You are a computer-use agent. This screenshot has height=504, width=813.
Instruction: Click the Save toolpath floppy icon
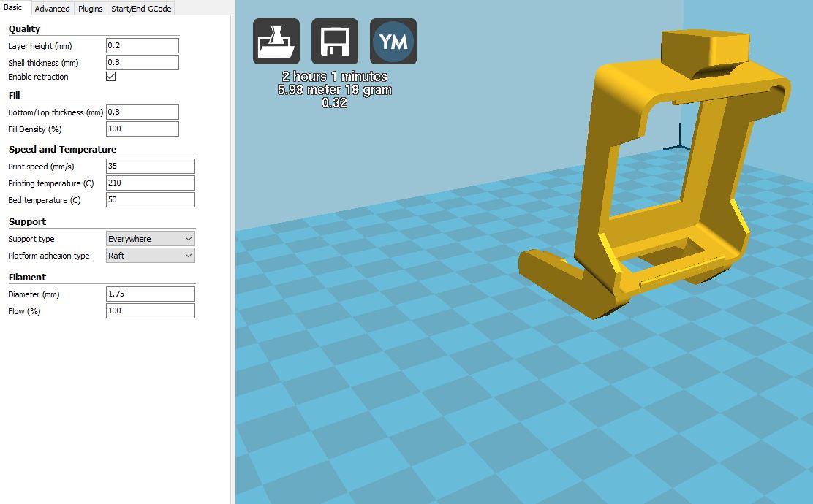tap(334, 42)
